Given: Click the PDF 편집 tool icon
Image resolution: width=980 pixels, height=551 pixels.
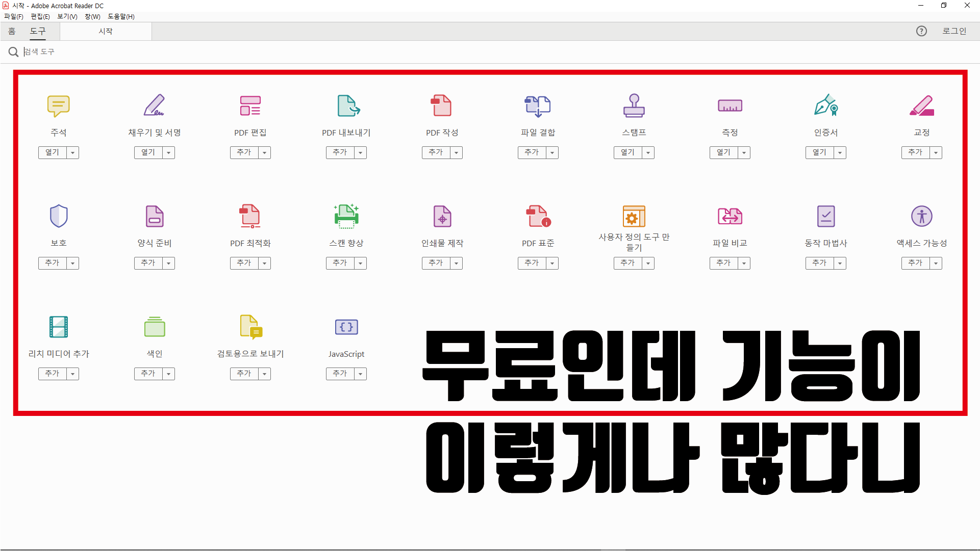Looking at the screenshot, I should [250, 106].
